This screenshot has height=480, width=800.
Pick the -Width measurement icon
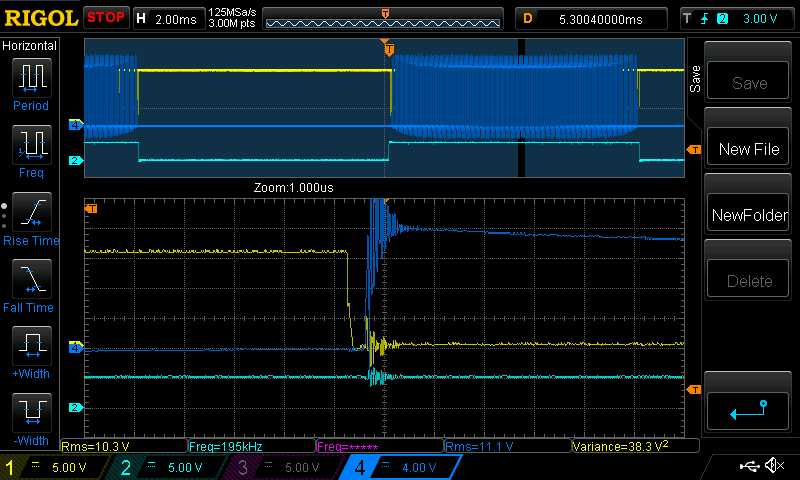pos(30,414)
